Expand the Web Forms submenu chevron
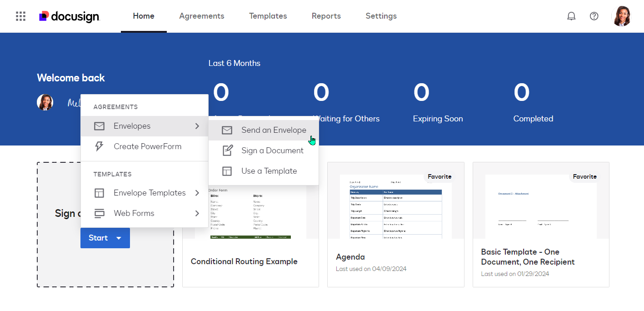The width and height of the screenshot is (644, 311). [197, 213]
